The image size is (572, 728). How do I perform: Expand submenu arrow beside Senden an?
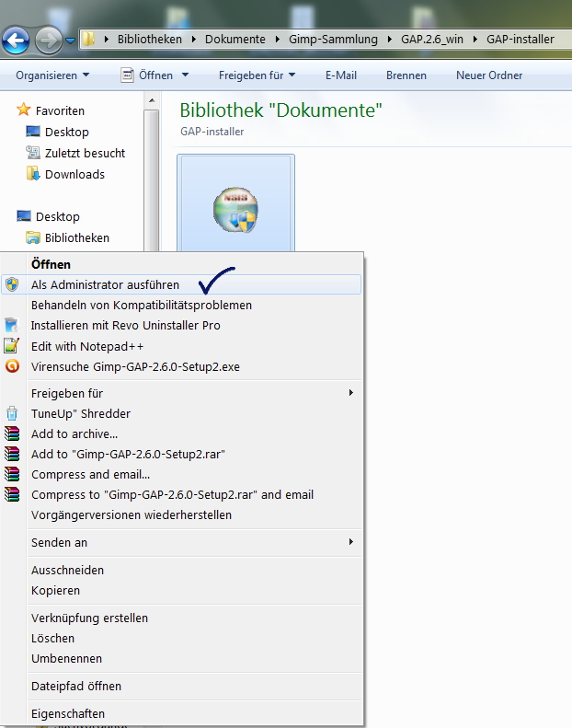click(x=351, y=542)
